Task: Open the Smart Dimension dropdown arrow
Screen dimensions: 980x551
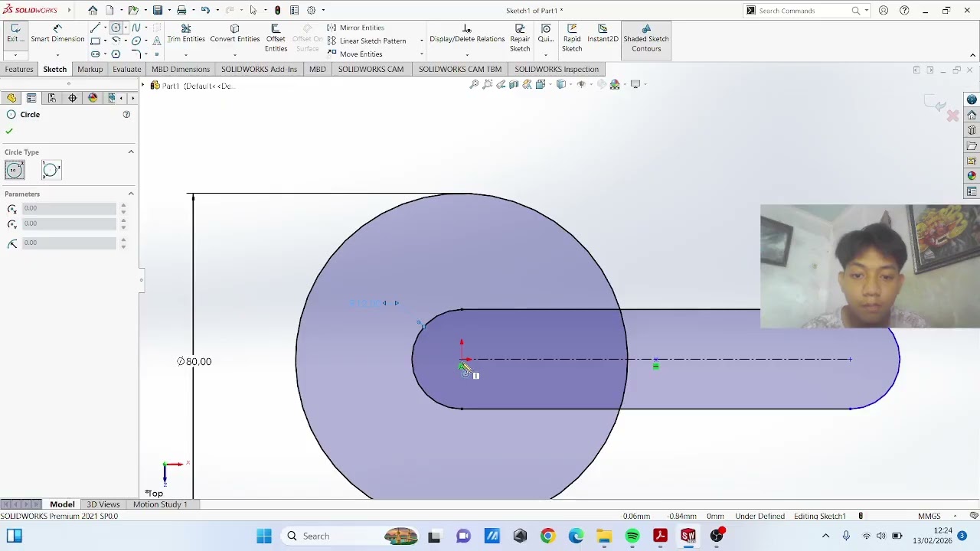Action: (57, 55)
